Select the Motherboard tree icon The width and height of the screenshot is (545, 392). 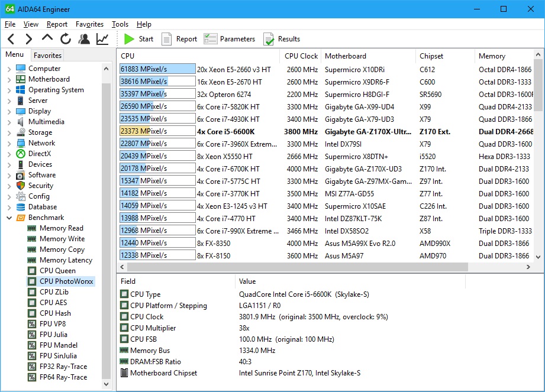click(x=21, y=79)
